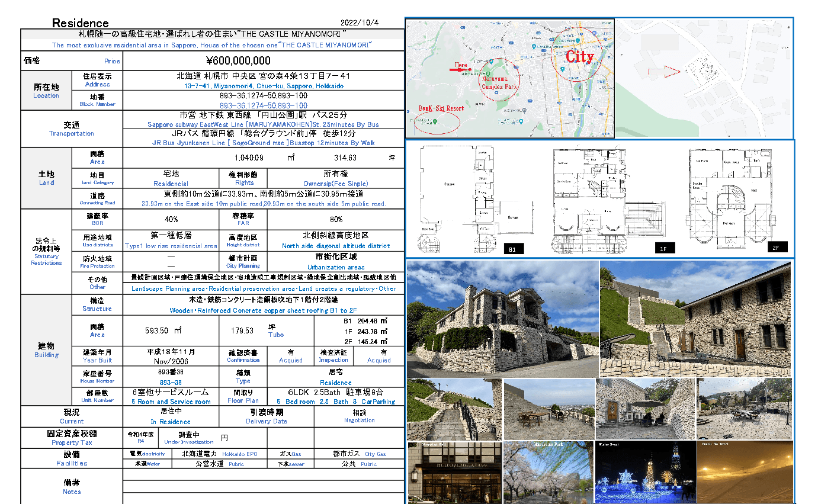Click the House Number value 893-36
The height and width of the screenshot is (504, 834).
[171, 383]
